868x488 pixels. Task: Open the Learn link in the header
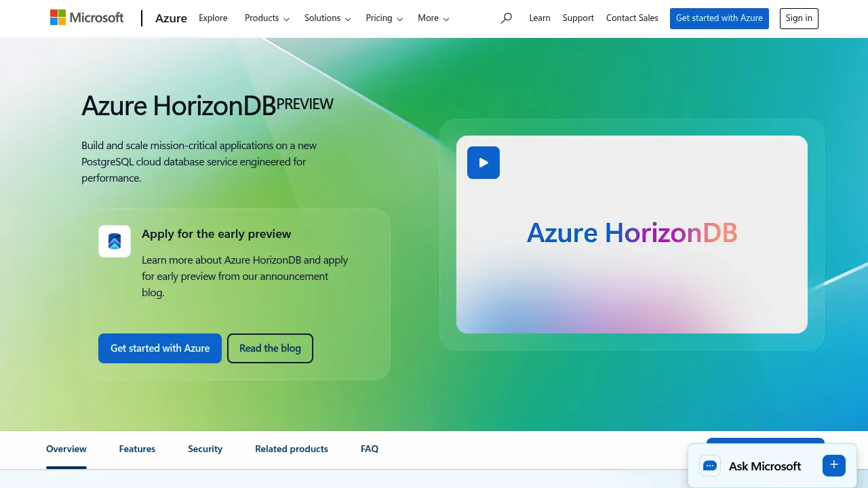(x=540, y=18)
